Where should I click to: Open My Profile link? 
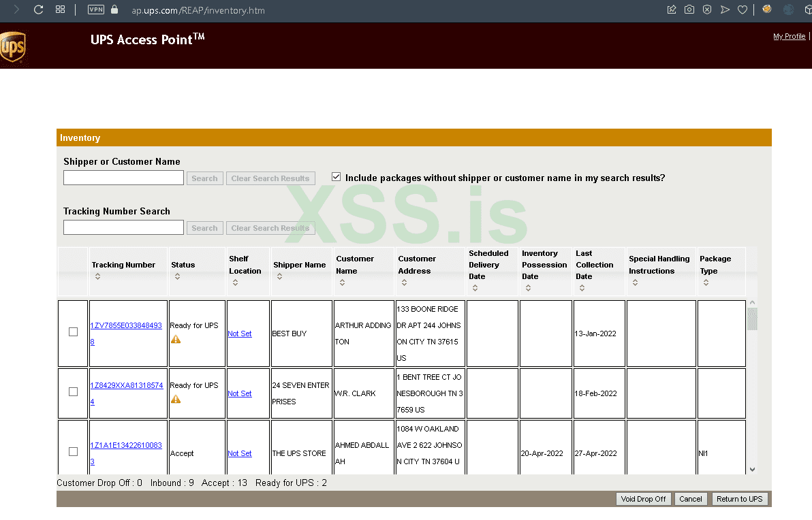tap(790, 36)
